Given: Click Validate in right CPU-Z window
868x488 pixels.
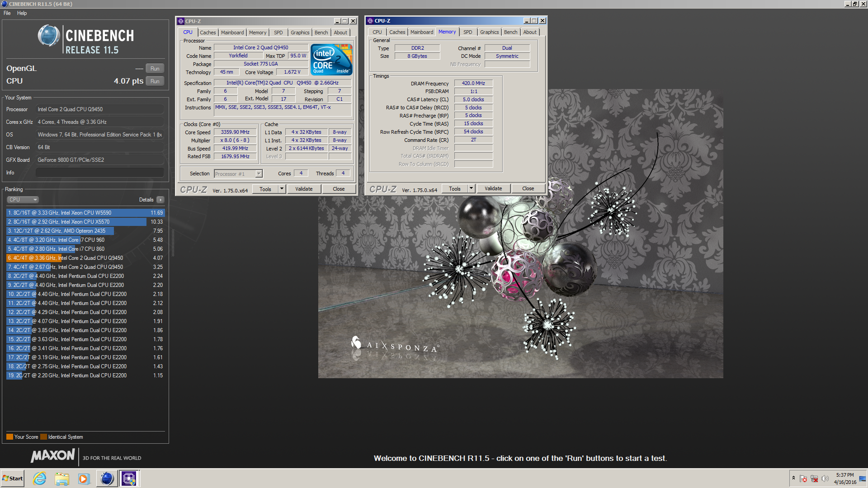Looking at the screenshot, I should click(x=493, y=188).
